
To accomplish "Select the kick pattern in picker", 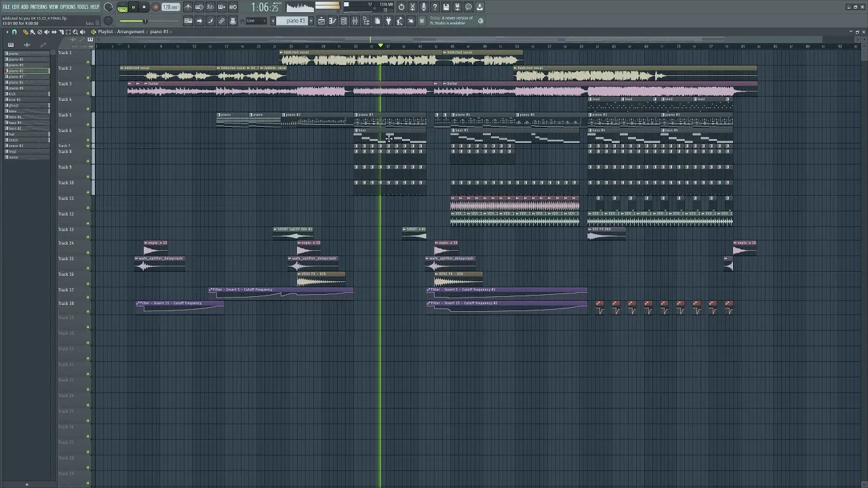I will pos(27,94).
